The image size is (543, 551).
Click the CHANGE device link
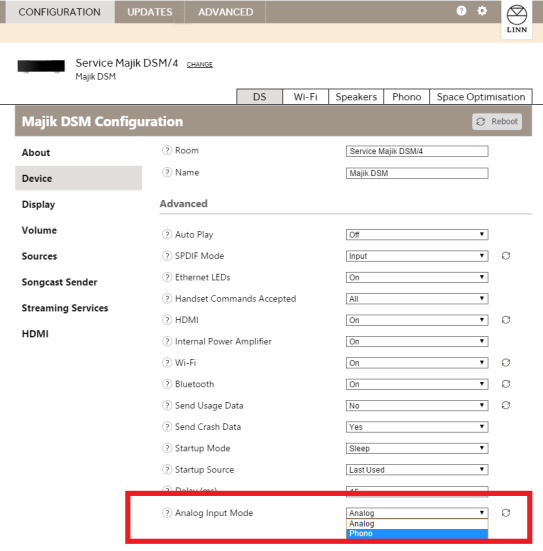point(200,64)
